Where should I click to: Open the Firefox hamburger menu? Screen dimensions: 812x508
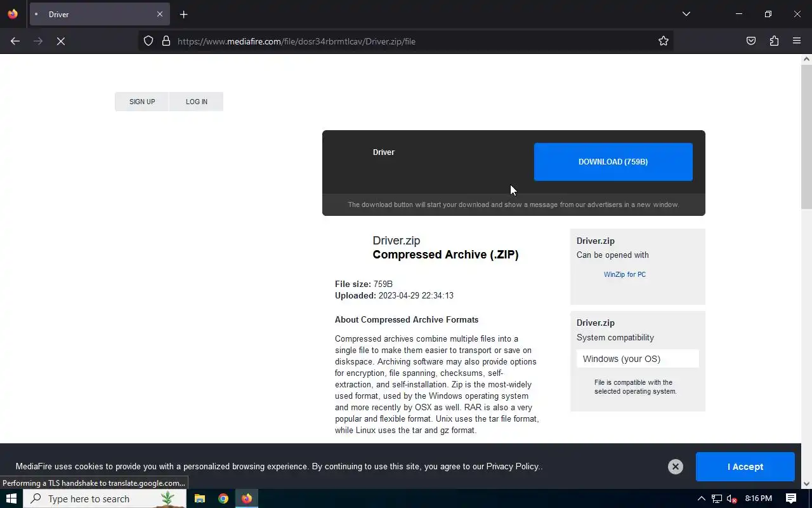(797, 41)
